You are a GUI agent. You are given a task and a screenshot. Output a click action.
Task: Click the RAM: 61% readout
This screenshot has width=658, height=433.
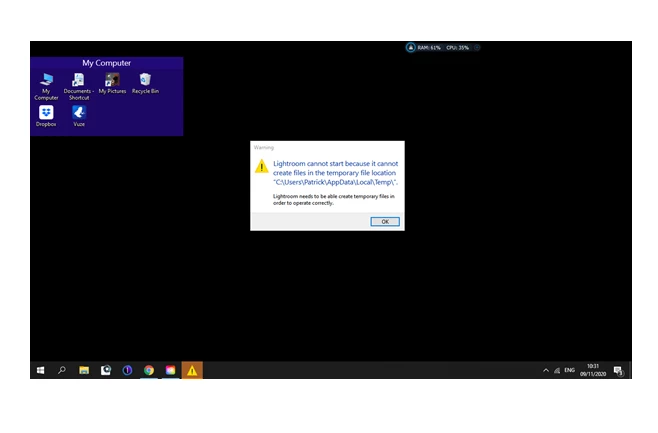click(429, 48)
